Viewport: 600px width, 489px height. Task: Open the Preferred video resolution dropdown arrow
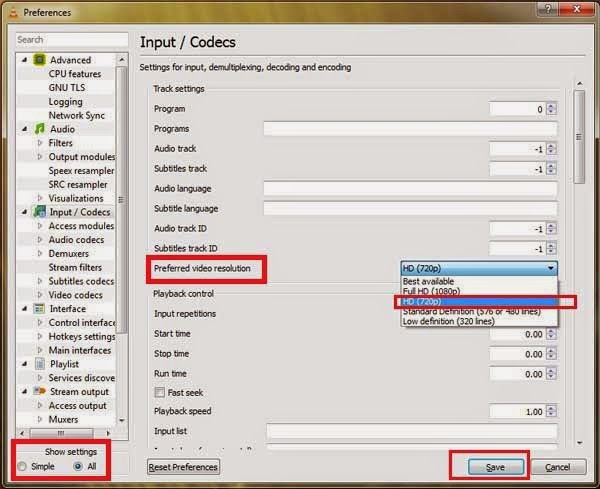pyautogui.click(x=550, y=268)
